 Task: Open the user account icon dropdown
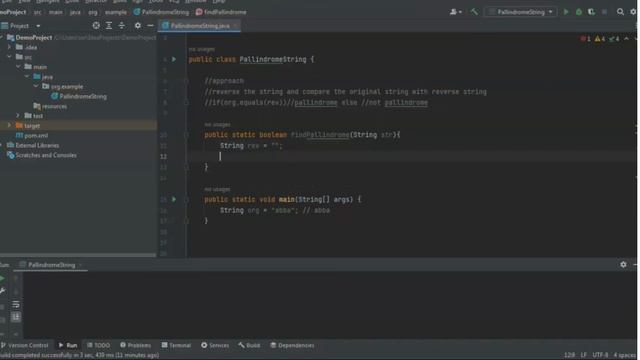pyautogui.click(x=456, y=12)
